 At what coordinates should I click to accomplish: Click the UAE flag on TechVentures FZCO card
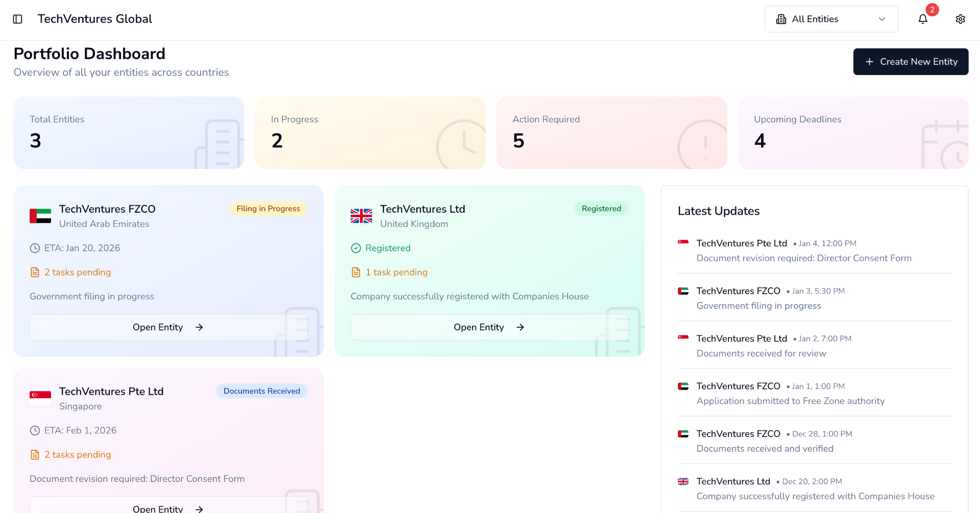click(x=40, y=216)
